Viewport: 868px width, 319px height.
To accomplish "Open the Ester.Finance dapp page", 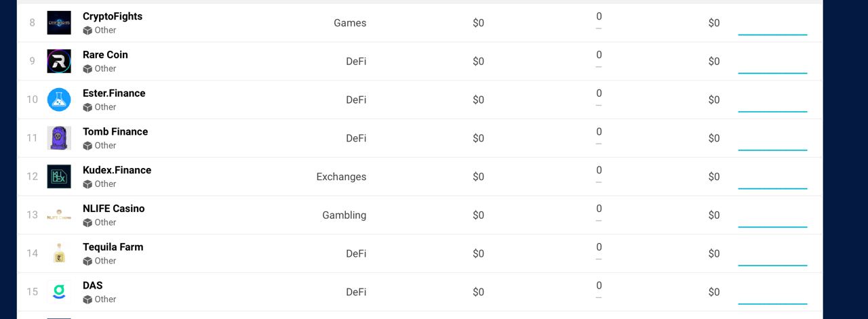I will [x=114, y=93].
